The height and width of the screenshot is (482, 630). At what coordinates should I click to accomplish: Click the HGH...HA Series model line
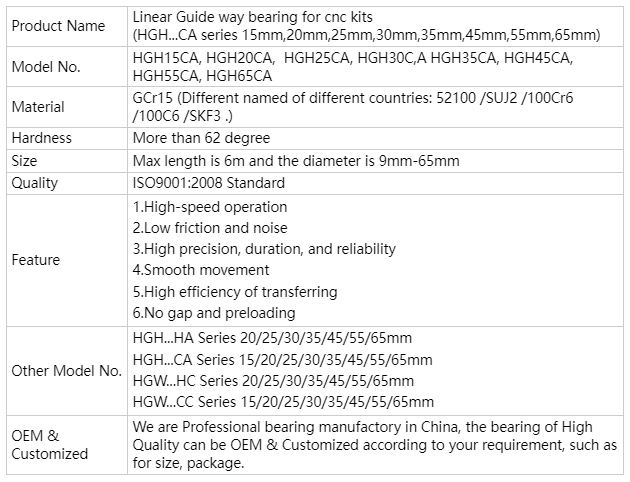[272, 338]
